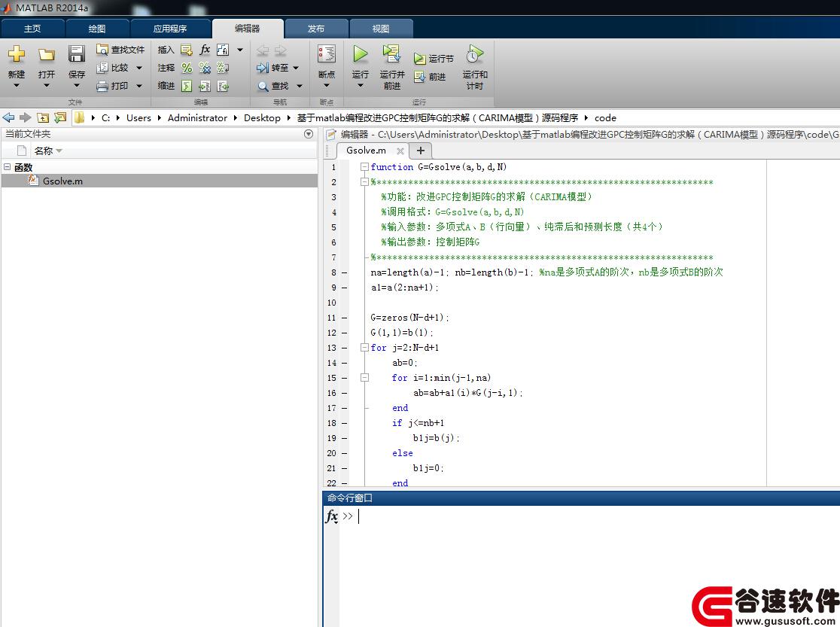Open the dropdown arrow under 运行
The height and width of the screenshot is (627, 840).
click(360, 85)
